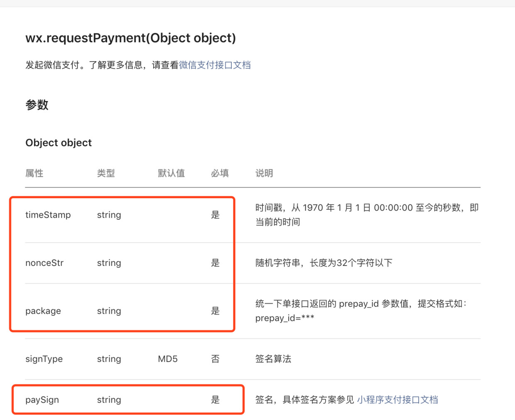Open the 小程序支付接口文档 link

397,400
